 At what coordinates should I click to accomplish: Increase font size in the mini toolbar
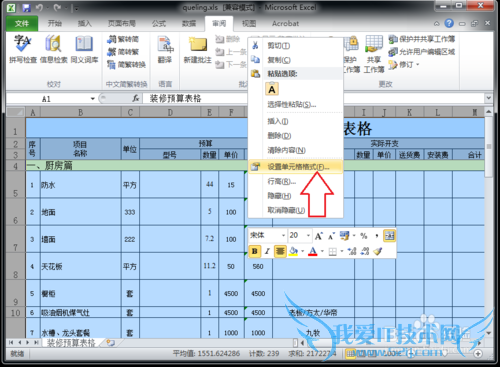319,236
